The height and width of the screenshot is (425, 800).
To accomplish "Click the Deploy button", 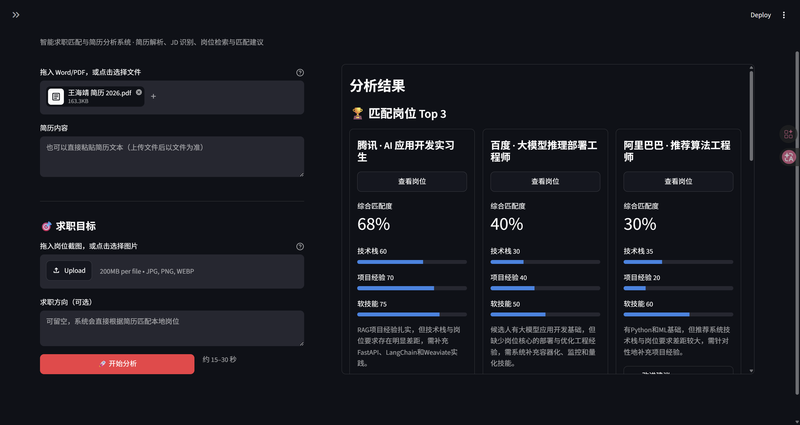I will point(760,15).
